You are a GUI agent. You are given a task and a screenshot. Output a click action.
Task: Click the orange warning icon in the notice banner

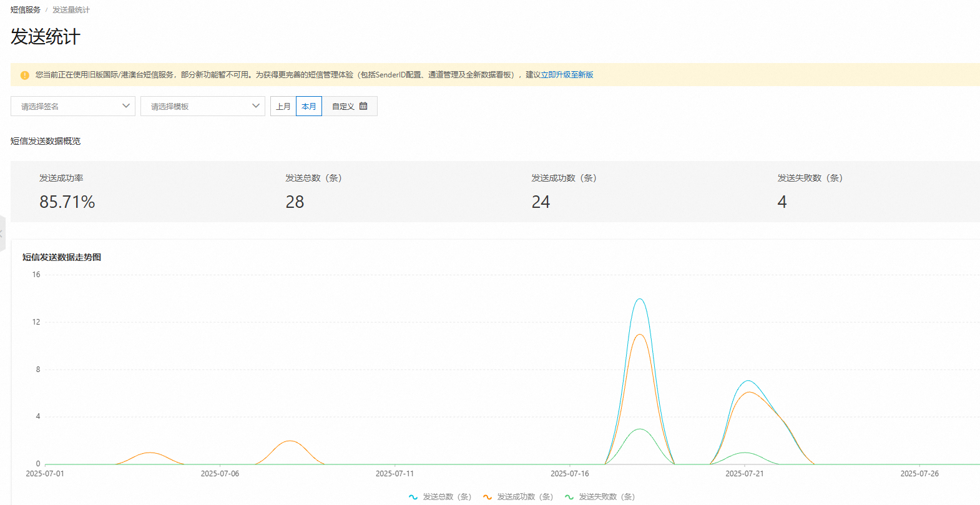[x=25, y=75]
